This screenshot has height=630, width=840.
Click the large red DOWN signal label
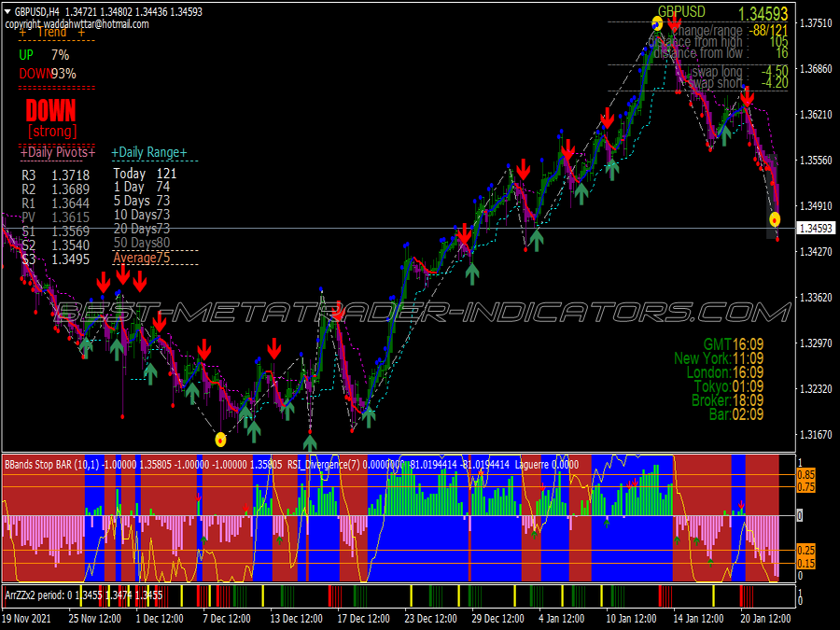(51, 111)
